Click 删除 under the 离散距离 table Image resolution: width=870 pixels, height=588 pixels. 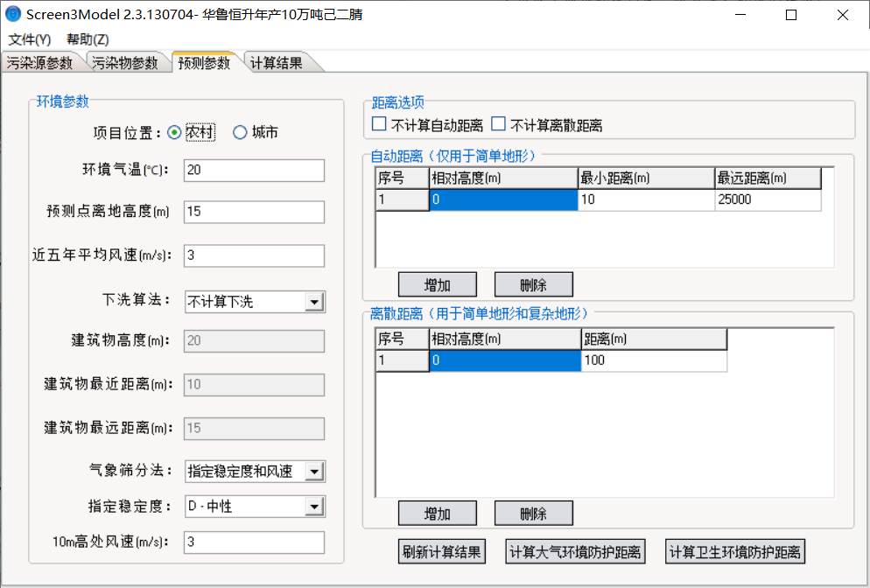pyautogui.click(x=534, y=513)
